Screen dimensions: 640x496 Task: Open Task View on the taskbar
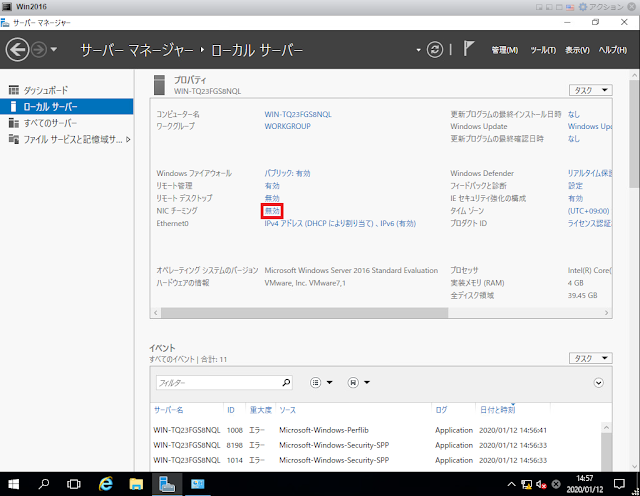click(x=73, y=484)
